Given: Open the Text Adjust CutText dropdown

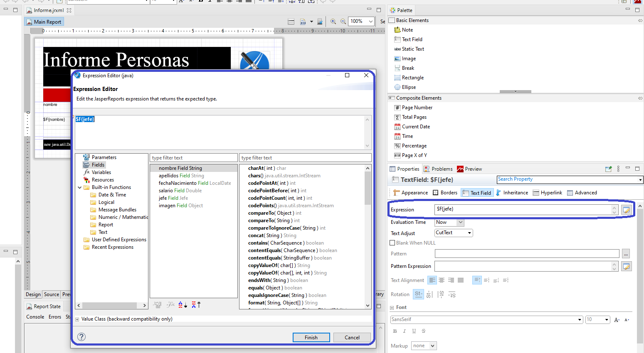Looking at the screenshot, I should pos(454,233).
